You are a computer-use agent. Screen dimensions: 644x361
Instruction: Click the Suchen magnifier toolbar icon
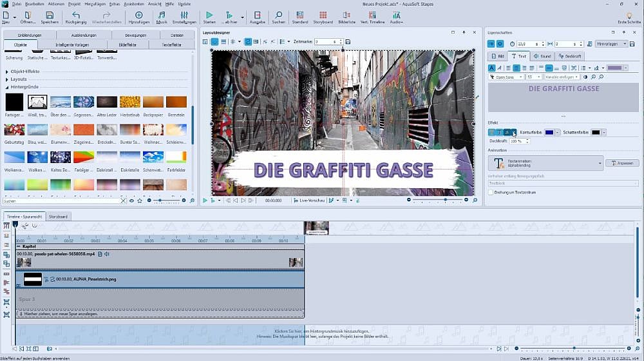pos(278,15)
